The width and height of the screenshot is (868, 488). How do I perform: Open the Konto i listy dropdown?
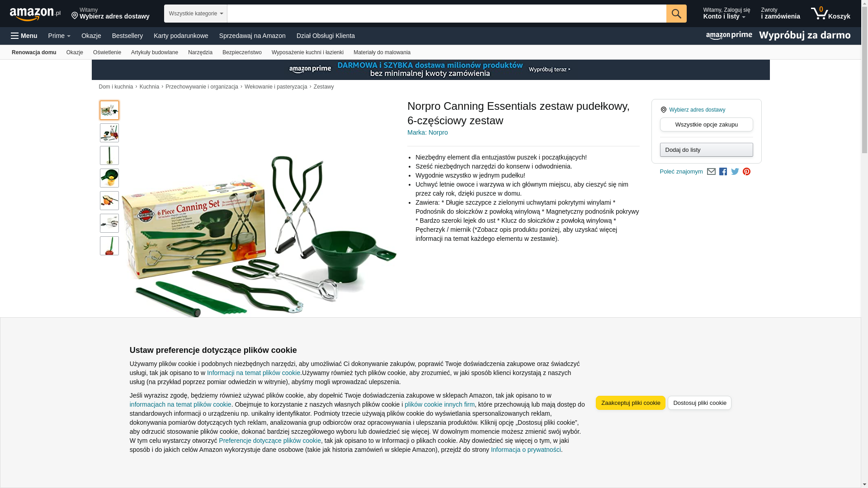coord(726,14)
